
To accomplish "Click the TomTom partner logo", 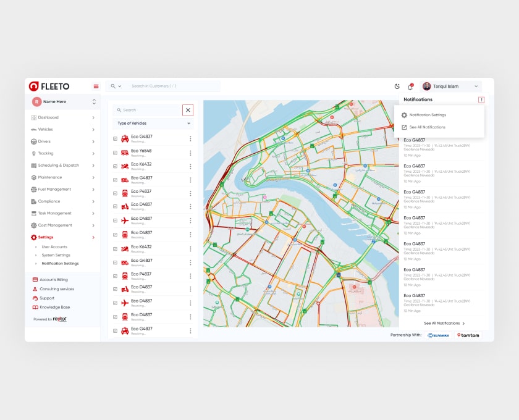I will (x=468, y=335).
